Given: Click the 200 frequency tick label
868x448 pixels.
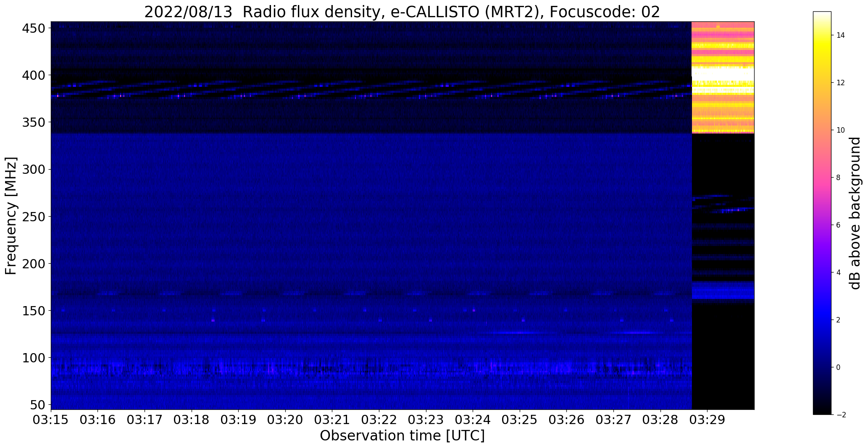Looking at the screenshot, I should (x=34, y=264).
